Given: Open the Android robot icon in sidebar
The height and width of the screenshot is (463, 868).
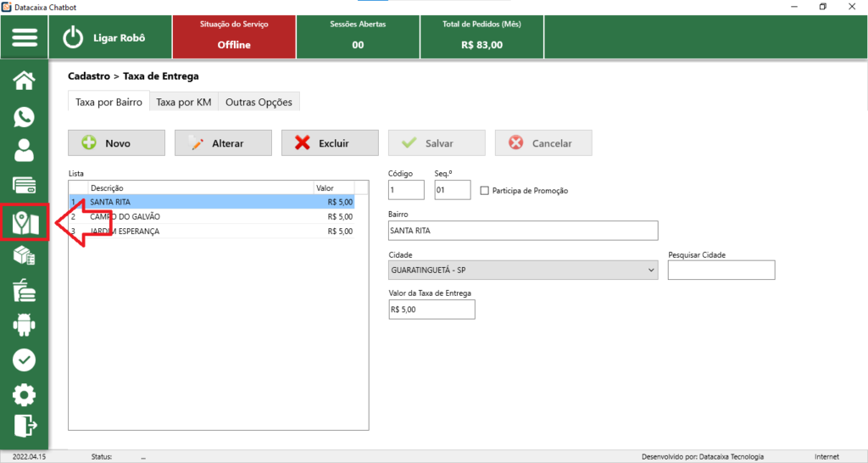Looking at the screenshot, I should [x=25, y=325].
